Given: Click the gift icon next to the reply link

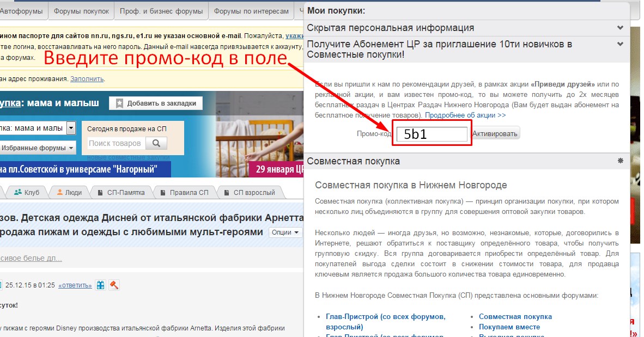Looking at the screenshot, I should click(x=100, y=285).
